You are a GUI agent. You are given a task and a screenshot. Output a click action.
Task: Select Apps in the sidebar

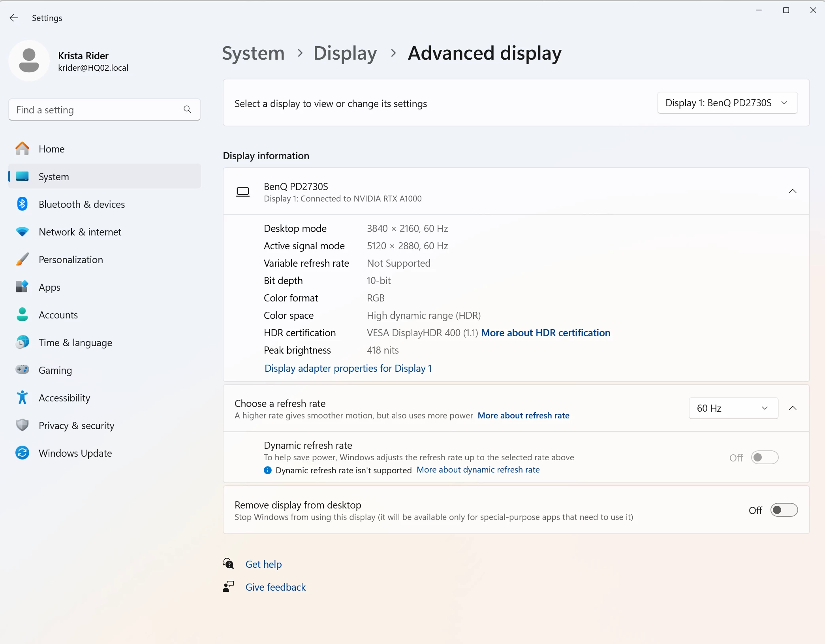coord(49,287)
